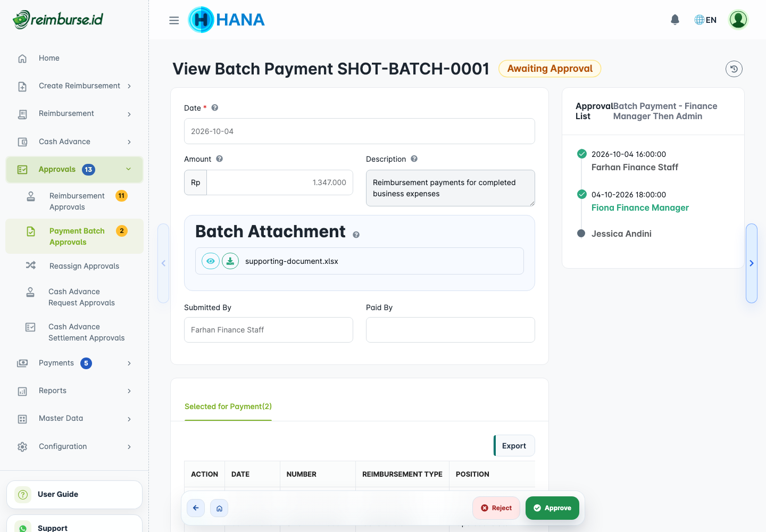Viewport: 766px width, 532px height.
Task: Open Reimbursement Approvals submenu item
Action: (74, 201)
